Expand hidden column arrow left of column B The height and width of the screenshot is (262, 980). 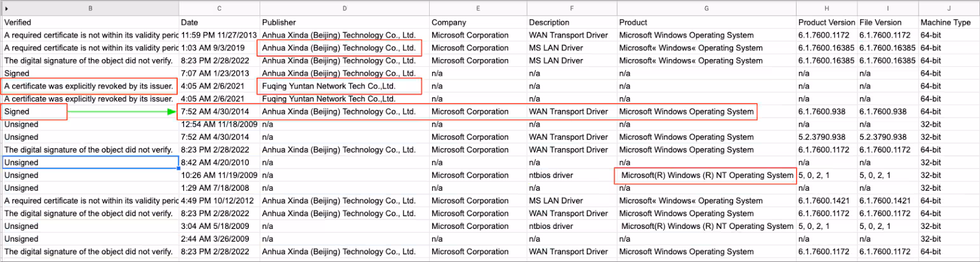coord(6,8)
